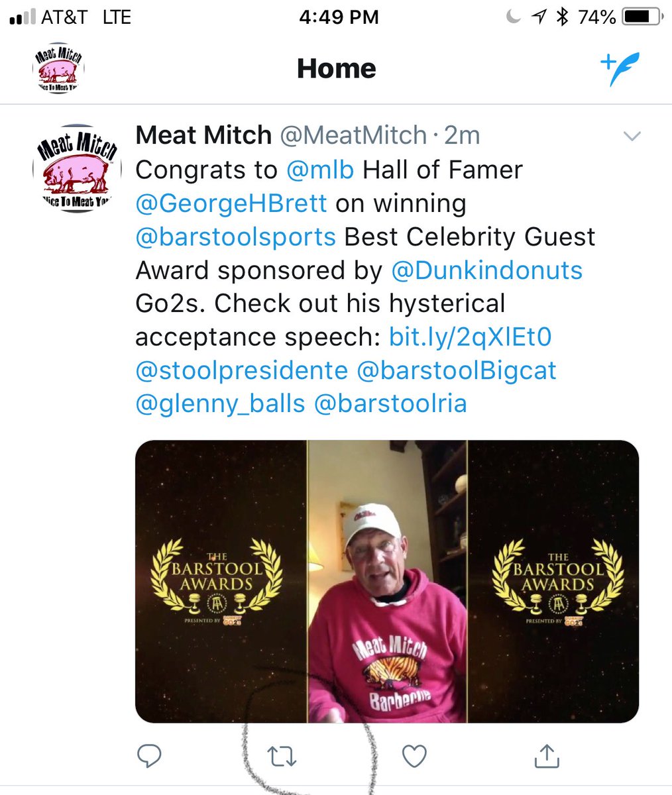
Task: Tap the Bluetooth status icon
Action: pos(562,17)
